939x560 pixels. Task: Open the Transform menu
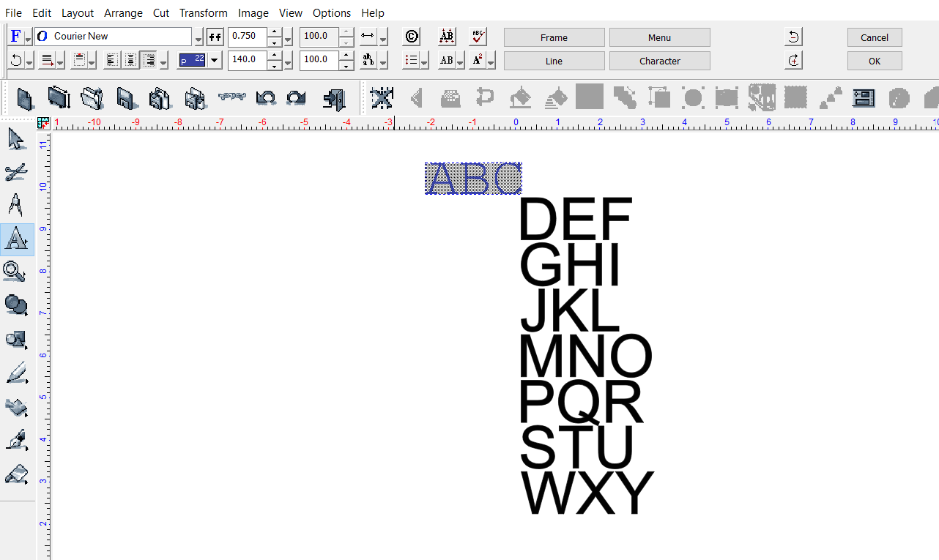coord(204,13)
